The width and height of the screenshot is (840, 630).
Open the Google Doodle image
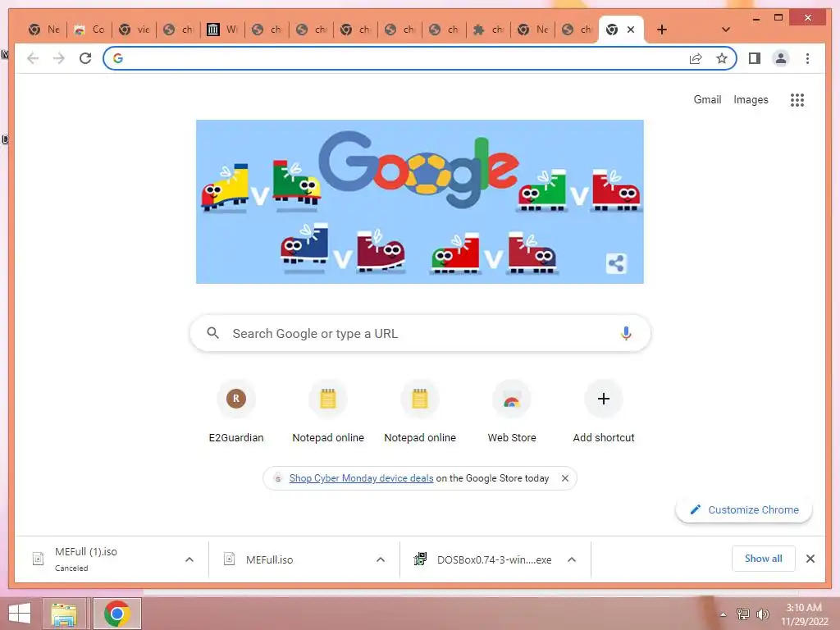[419, 202]
